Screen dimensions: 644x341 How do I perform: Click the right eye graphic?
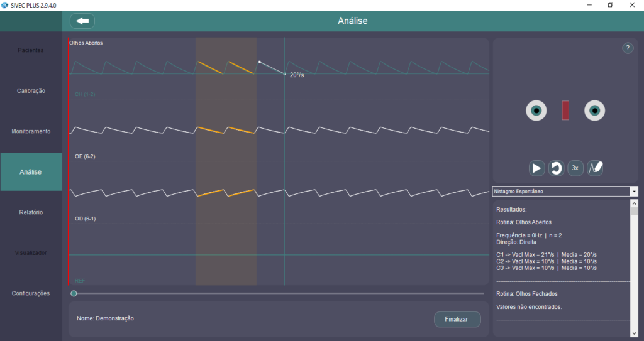(594, 111)
